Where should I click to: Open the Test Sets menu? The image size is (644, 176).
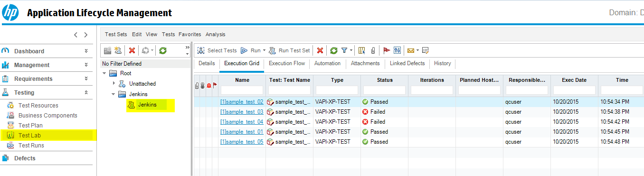pos(116,34)
